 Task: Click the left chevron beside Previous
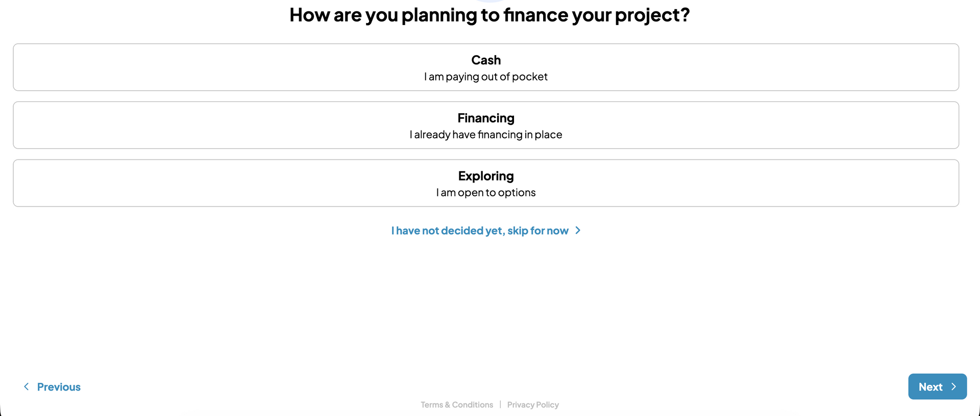[27, 386]
